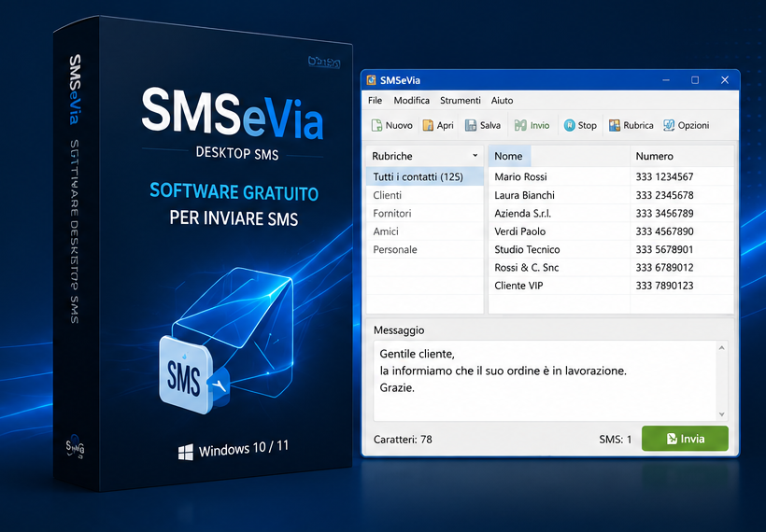Open the Modifica menu
This screenshot has height=532, width=766.
411,101
